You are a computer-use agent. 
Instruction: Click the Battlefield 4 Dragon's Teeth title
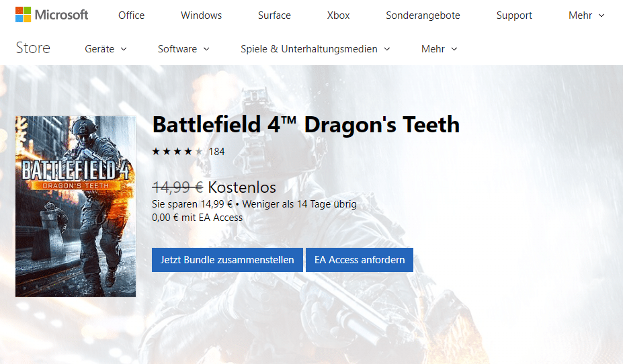pos(306,125)
